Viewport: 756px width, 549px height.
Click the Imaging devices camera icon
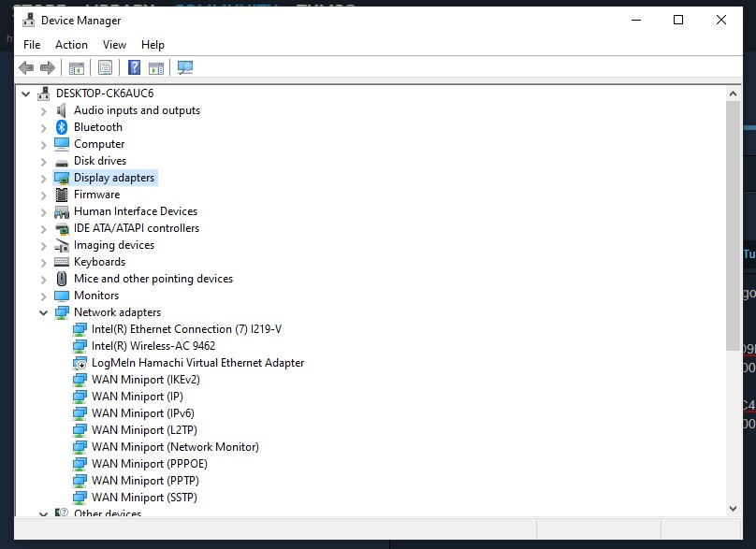click(62, 245)
